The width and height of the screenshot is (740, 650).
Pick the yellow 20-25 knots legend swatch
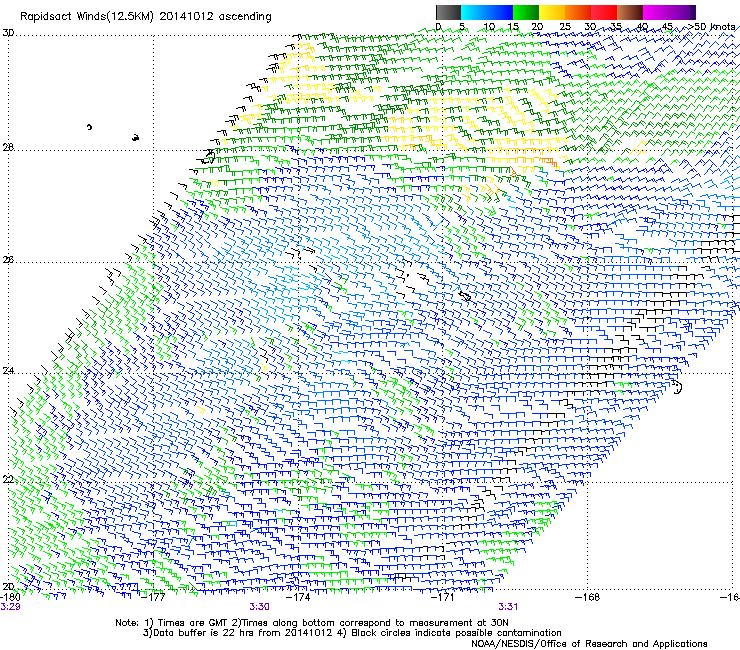552,12
